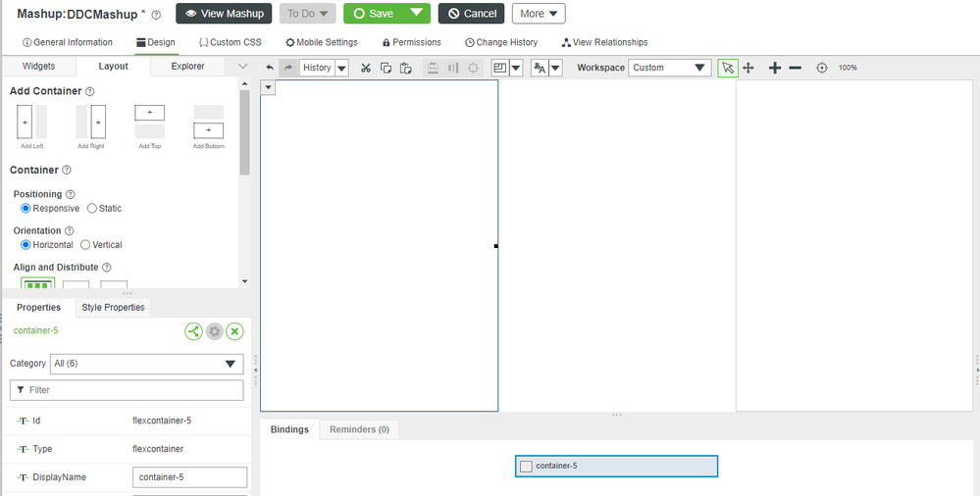The width and height of the screenshot is (980, 496).
Task: Switch to the Explorer panel tab
Action: [187, 67]
